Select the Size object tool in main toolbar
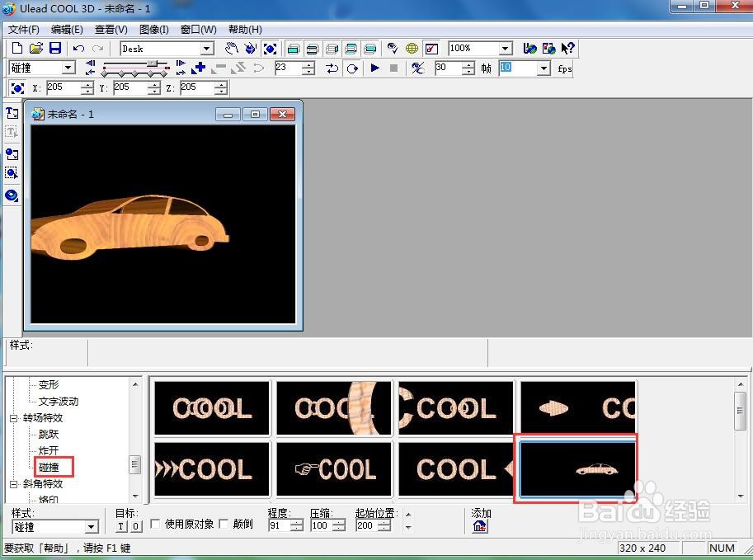Viewport: 753px width, 560px height. tap(270, 49)
